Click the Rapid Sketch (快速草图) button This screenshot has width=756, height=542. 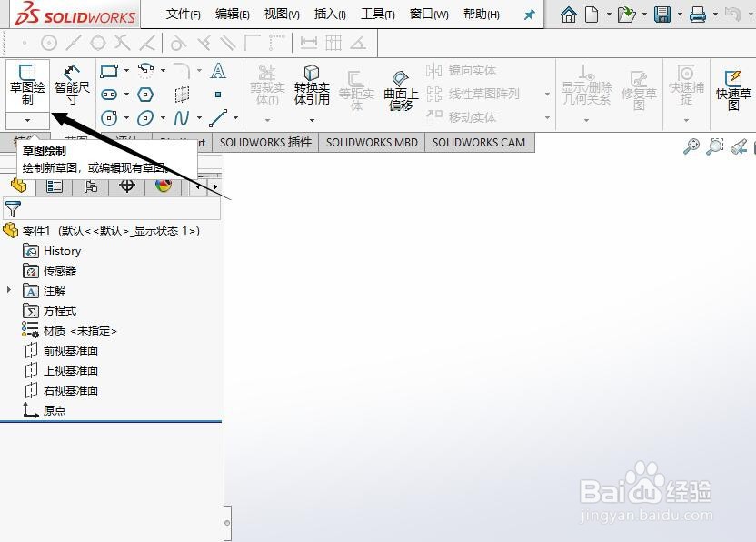pos(733,91)
